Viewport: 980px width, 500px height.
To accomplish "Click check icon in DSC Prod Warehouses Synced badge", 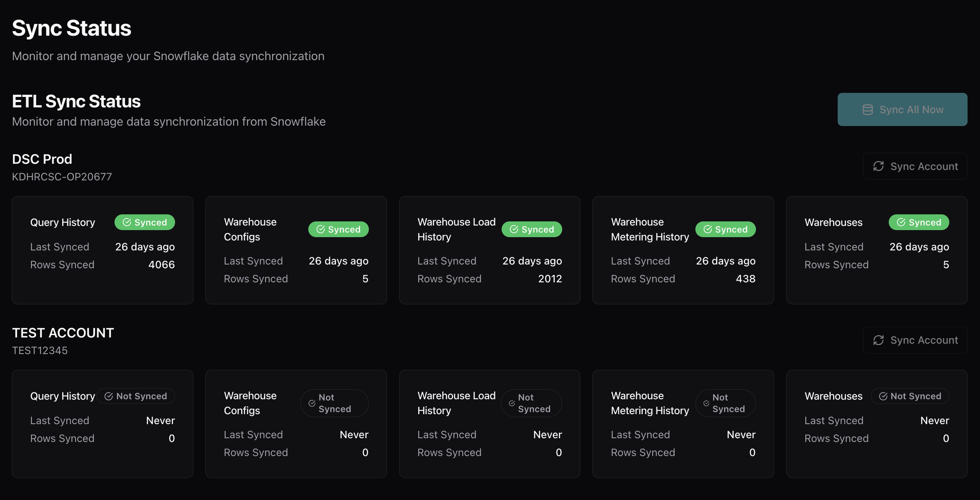I will pos(901,222).
